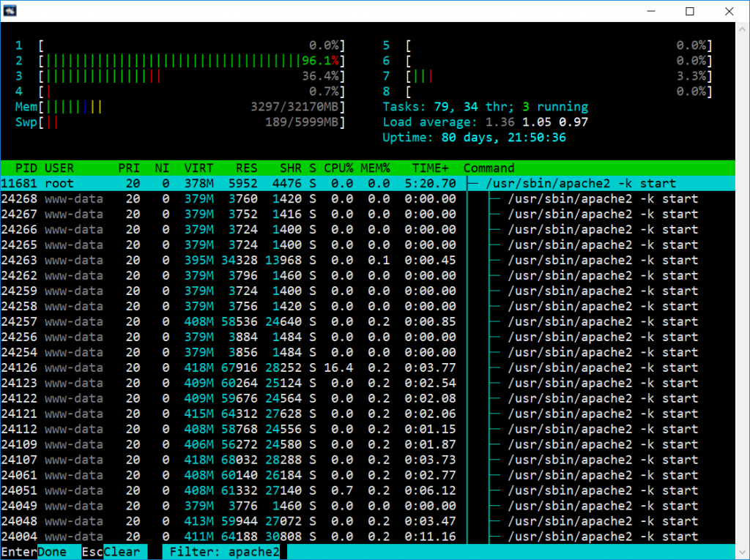Sort processes by PID column header

pyautogui.click(x=26, y=168)
